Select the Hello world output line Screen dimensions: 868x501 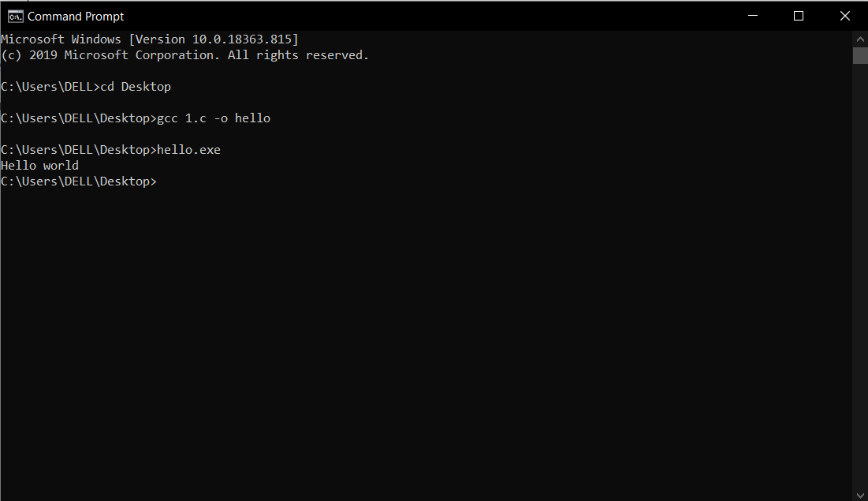[39, 165]
